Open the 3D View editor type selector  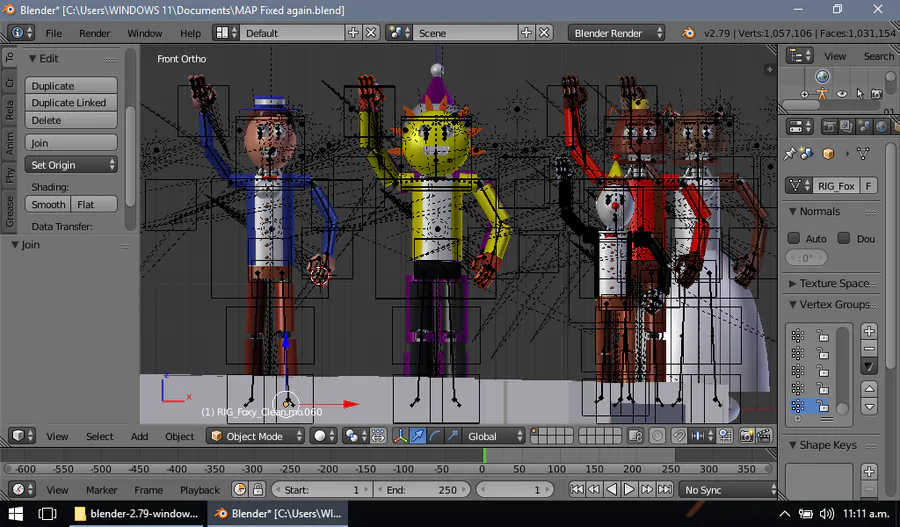[23, 436]
